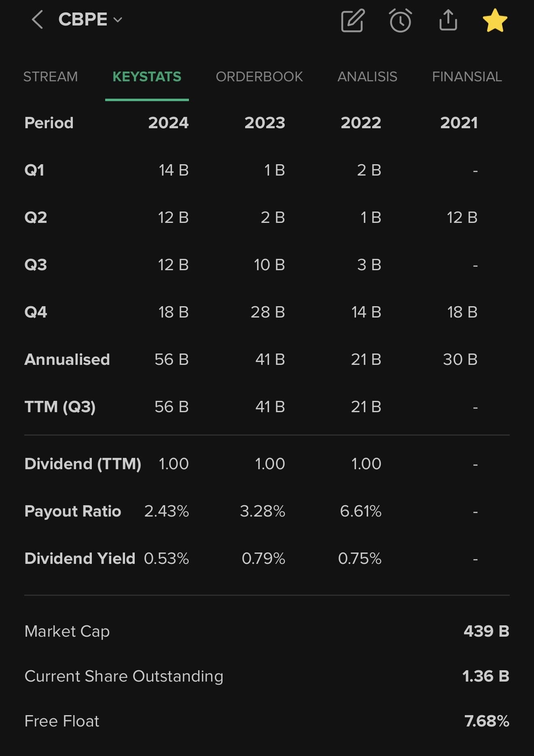Viewport: 534px width, 756px height.
Task: Open the note compose icon
Action: [352, 21]
